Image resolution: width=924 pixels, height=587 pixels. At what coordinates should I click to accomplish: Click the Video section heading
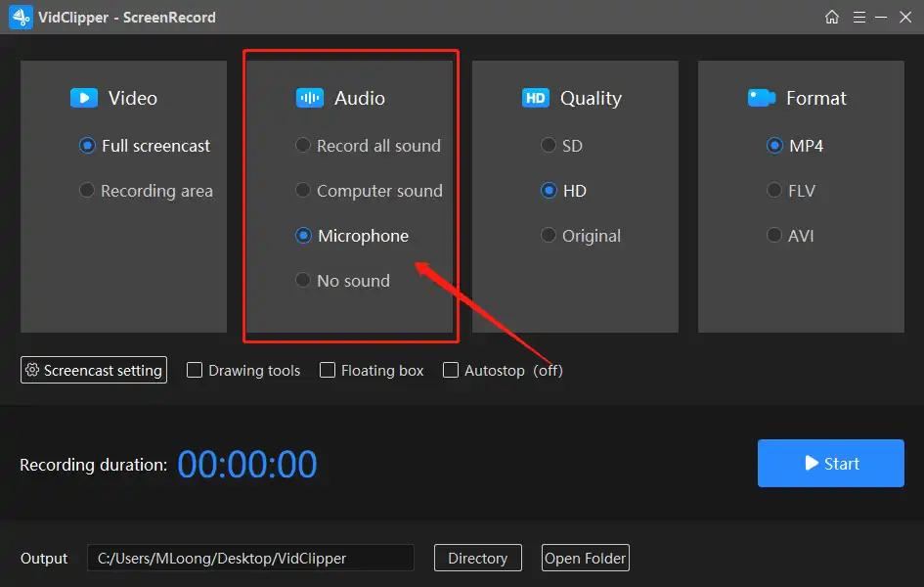[x=133, y=98]
